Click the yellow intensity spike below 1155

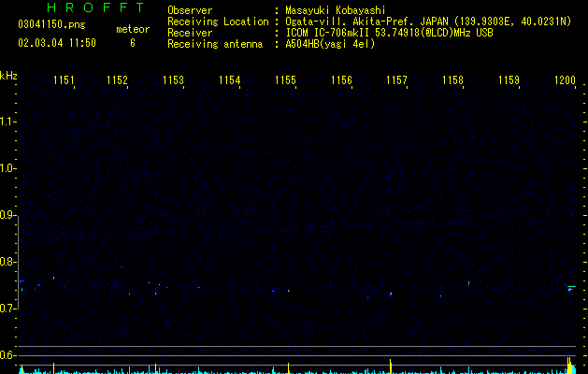(288, 368)
